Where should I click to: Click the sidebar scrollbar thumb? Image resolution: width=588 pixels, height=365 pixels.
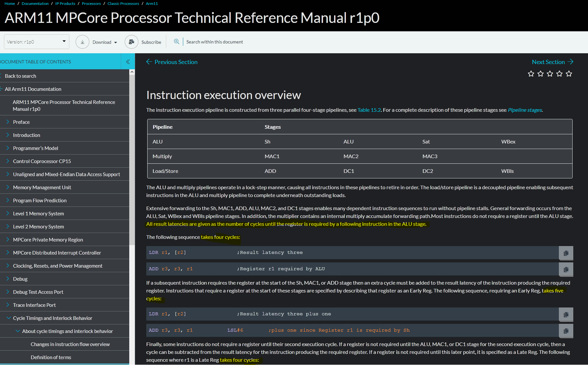tap(132, 159)
